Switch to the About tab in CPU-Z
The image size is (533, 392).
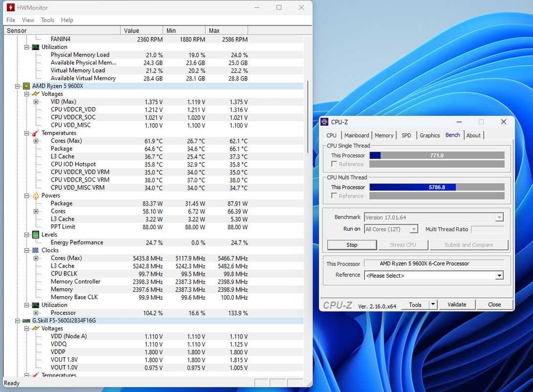coord(473,136)
